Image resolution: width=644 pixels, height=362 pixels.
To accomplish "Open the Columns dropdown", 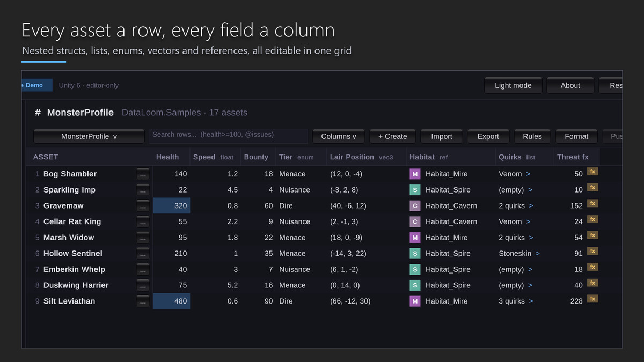I will coord(339,136).
